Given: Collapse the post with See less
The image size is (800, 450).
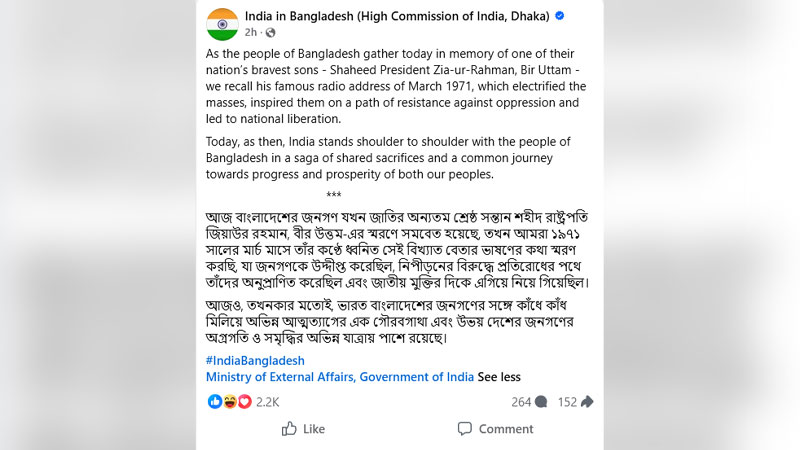Looking at the screenshot, I should (499, 377).
